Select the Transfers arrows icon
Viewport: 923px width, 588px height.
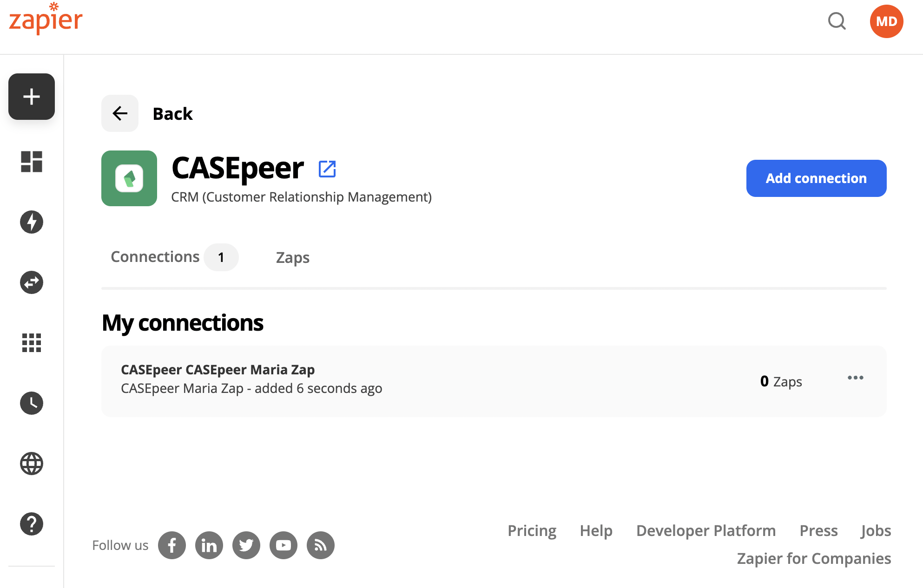coord(31,282)
